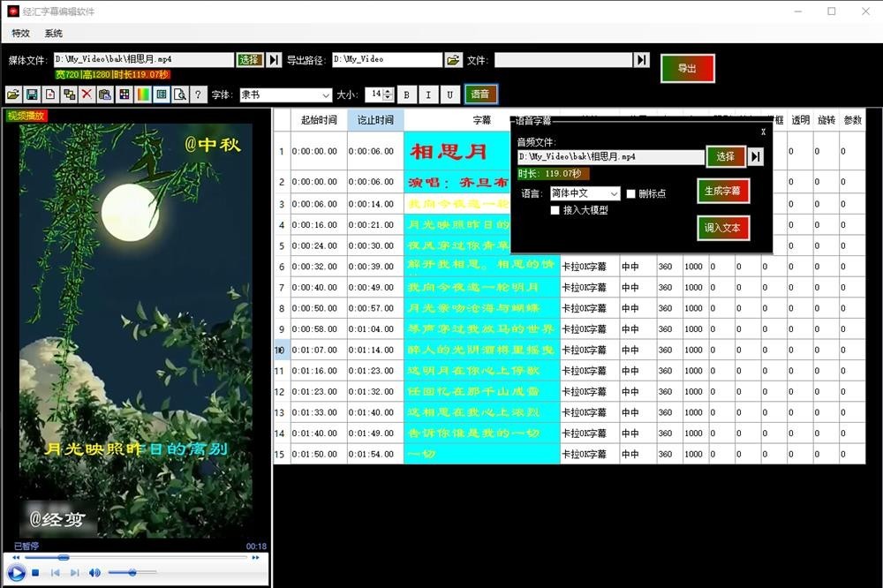Click the speaker volume icon in playback bar
This screenshot has width=883, height=588.
coord(95,572)
